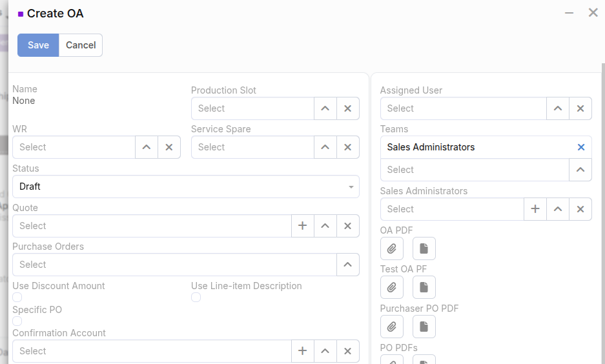Attach file to Purchaser PO PDF
This screenshot has height=364, width=605.
coord(391,327)
